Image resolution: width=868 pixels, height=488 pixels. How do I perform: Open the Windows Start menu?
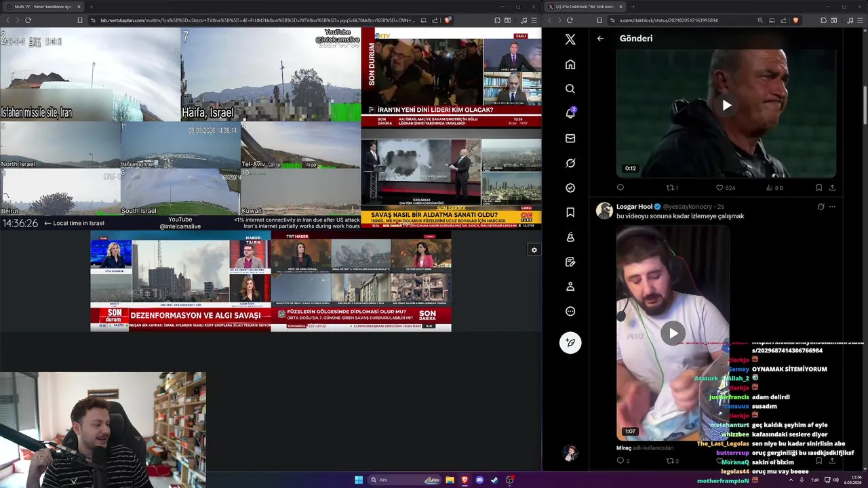coord(359,480)
